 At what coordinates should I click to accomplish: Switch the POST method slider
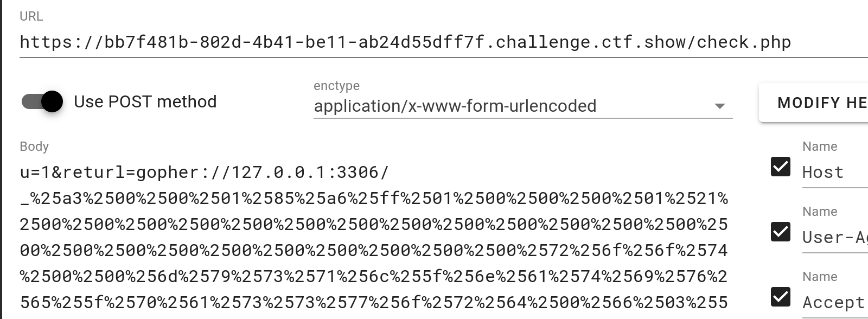(42, 101)
